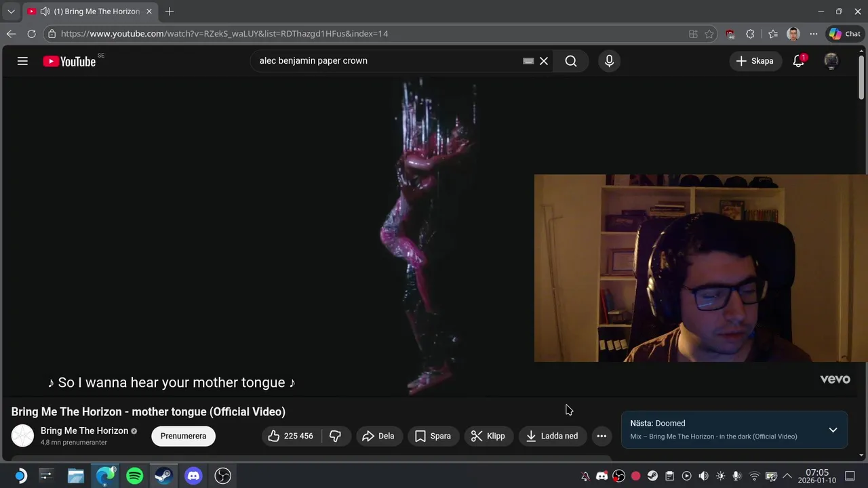Image resolution: width=868 pixels, height=488 pixels.
Task: Open the browser Extensions puzzle icon
Action: [x=750, y=34]
